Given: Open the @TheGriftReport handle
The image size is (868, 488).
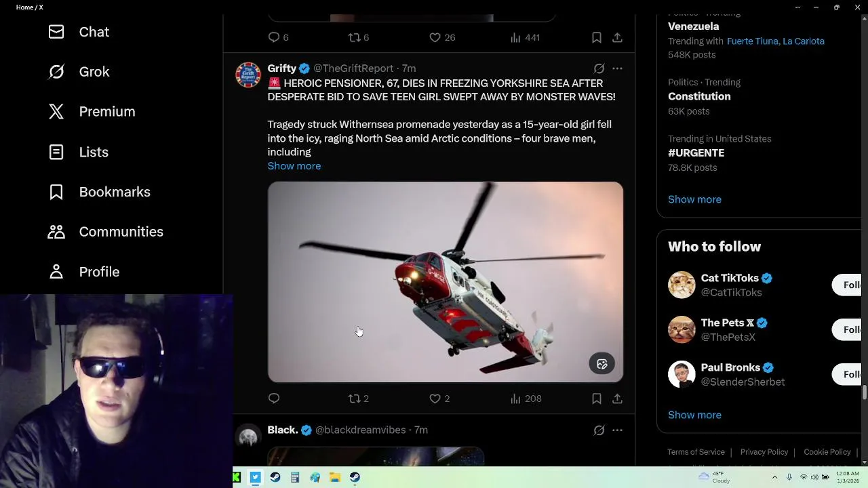Looking at the screenshot, I should [x=353, y=68].
